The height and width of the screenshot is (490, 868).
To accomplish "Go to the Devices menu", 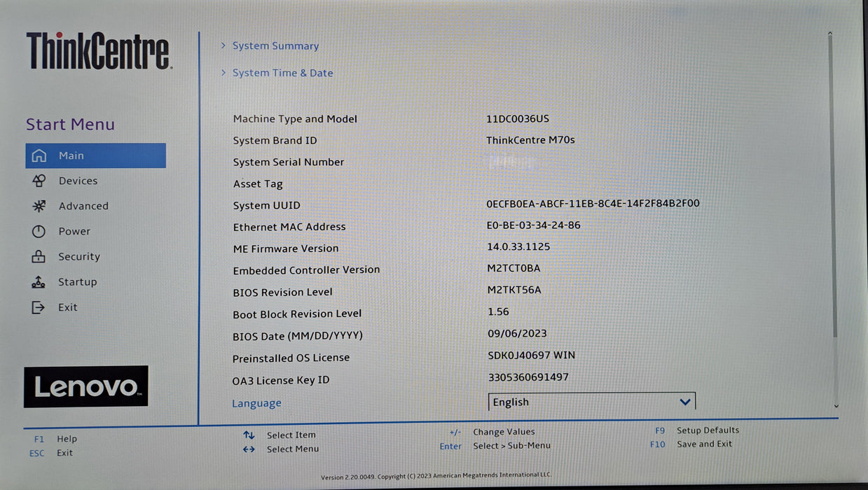I will 78,181.
